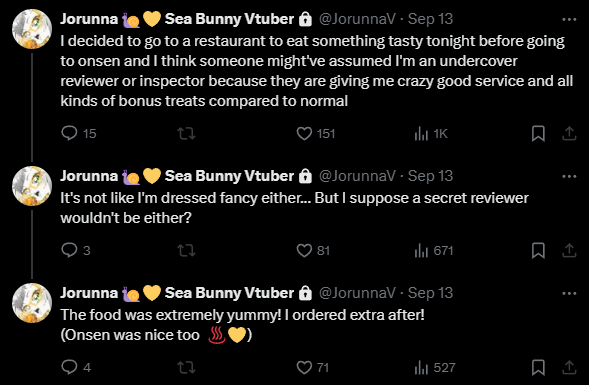This screenshot has height=385, width=589.
Task: Open Sep 13 timestamp of last tweet
Action: [430, 293]
